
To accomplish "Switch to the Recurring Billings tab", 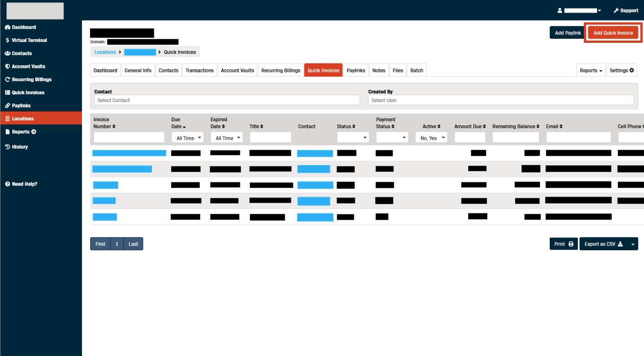I will click(x=281, y=71).
